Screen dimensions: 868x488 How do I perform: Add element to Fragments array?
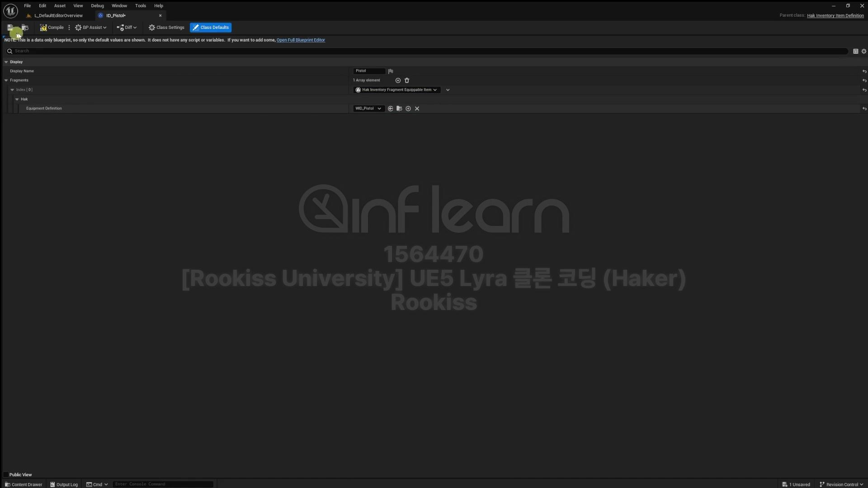[398, 80]
